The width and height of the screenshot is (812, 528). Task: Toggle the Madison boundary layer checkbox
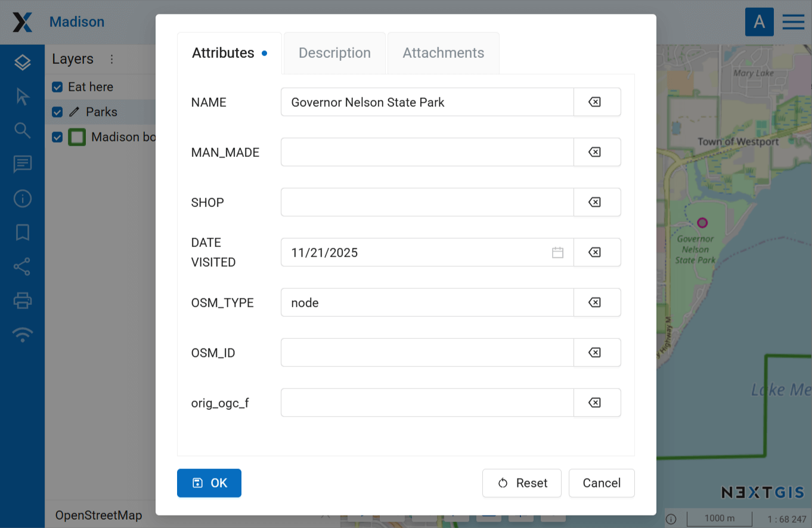pos(57,137)
